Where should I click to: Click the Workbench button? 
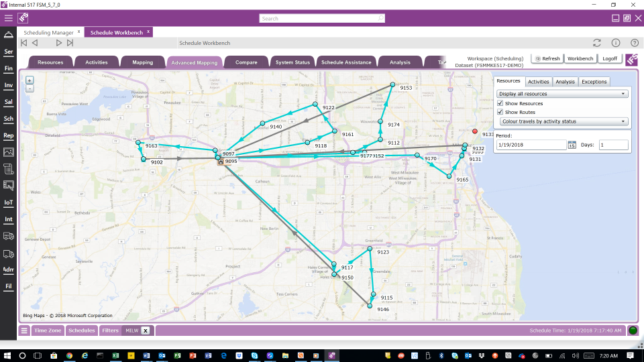point(580,58)
